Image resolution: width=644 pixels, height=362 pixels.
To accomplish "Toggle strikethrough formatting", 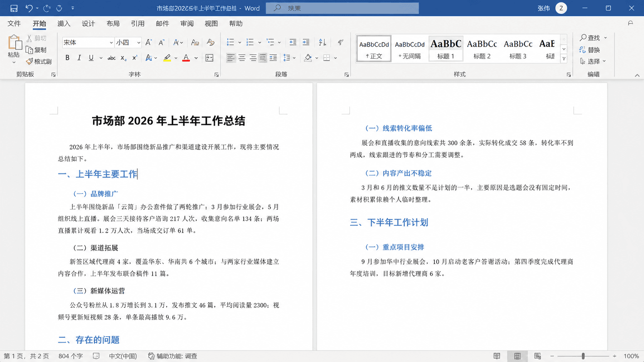I will 111,58.
